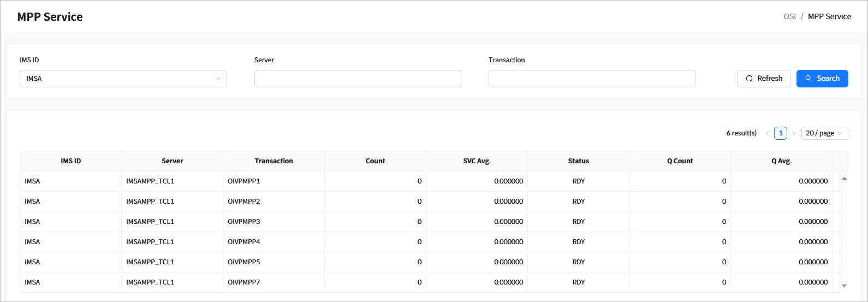Click the SVC Avg. column header
868x302 pixels.
coord(477,161)
